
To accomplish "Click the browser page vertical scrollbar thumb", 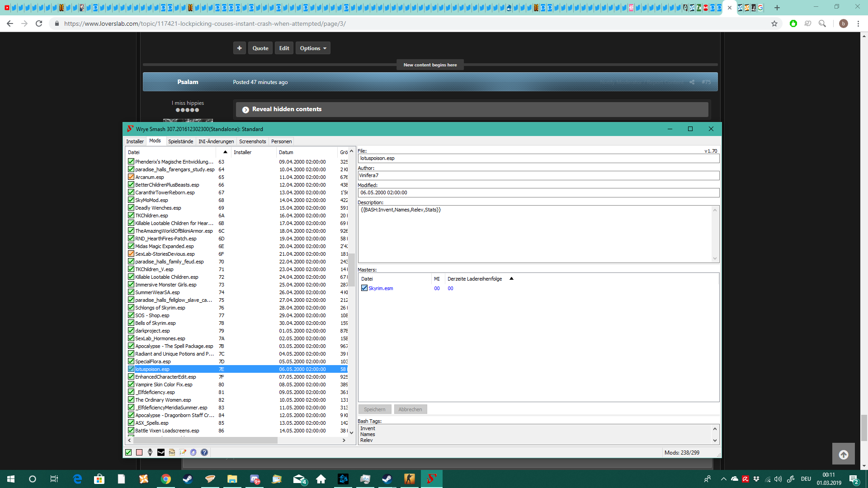I will [864, 427].
